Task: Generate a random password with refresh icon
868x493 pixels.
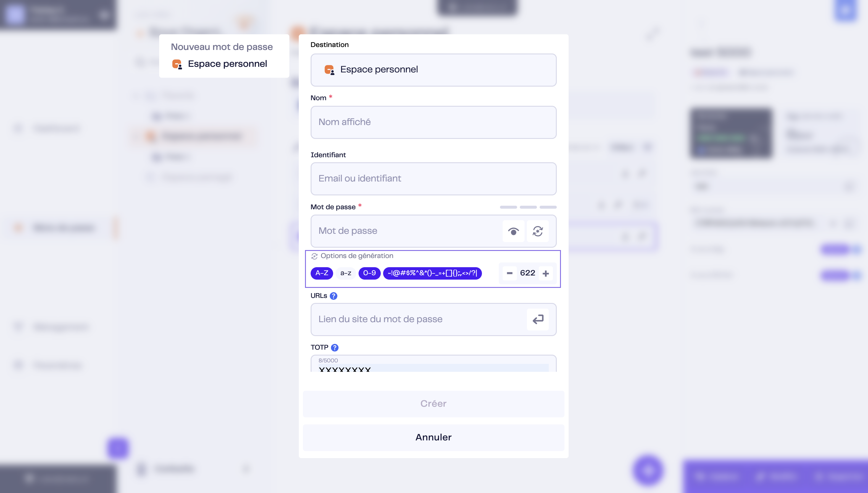Action: coord(538,231)
